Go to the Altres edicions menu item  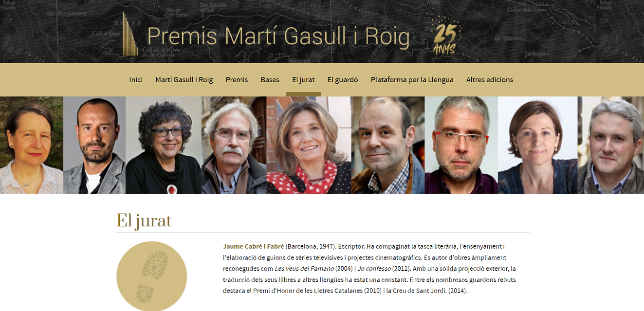490,80
